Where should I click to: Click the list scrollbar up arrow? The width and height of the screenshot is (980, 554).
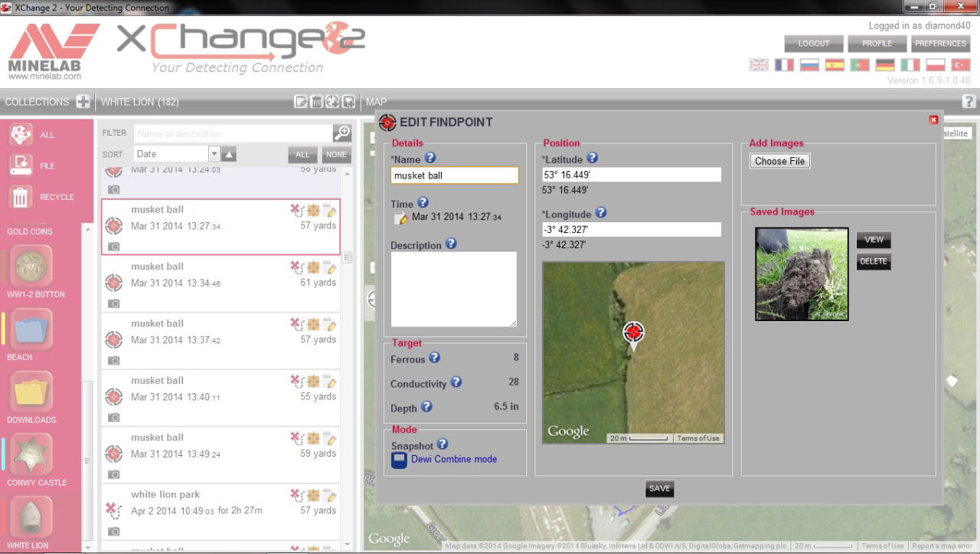[347, 174]
